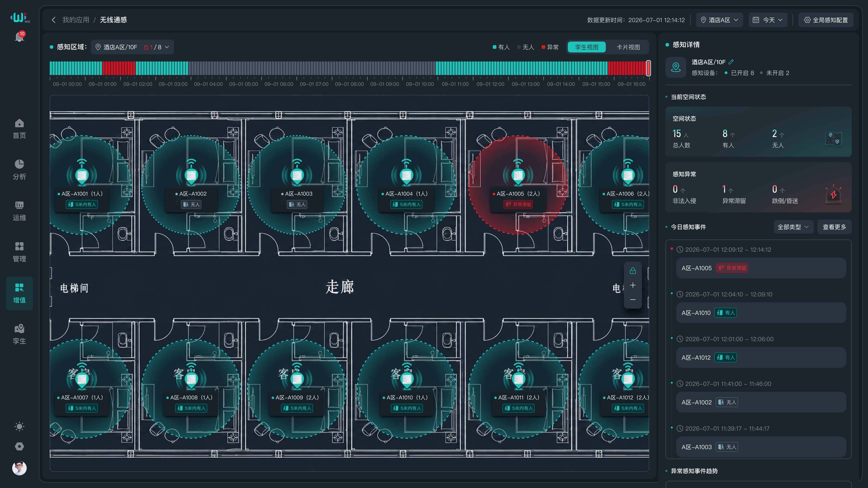Viewport: 868px width, 488px height.
Task: Open user avatar profile
Action: (x=19, y=468)
